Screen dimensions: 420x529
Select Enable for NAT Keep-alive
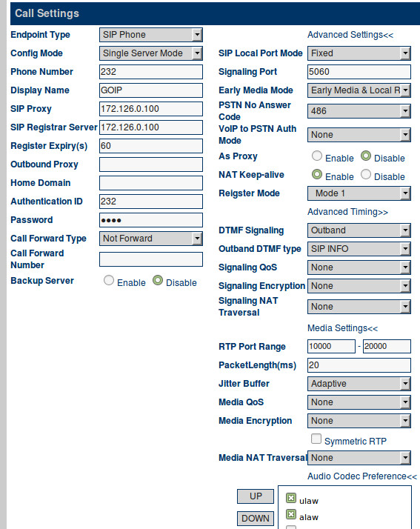[317, 174]
